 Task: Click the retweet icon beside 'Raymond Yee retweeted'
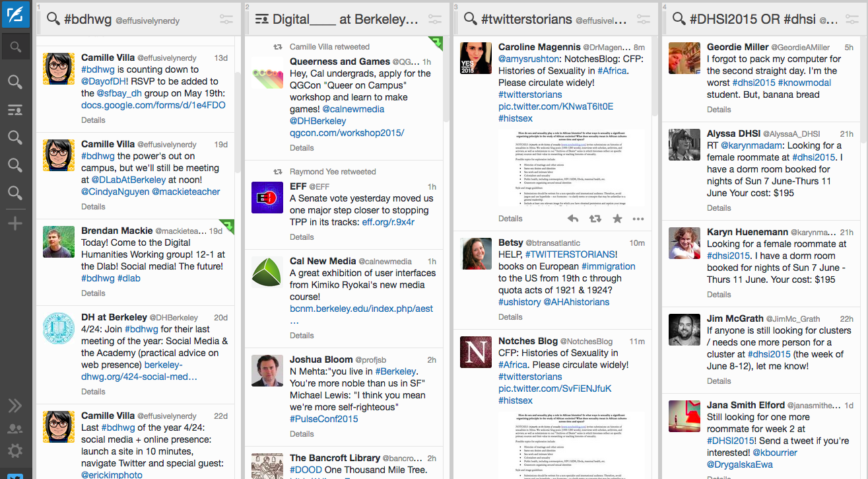tap(279, 172)
